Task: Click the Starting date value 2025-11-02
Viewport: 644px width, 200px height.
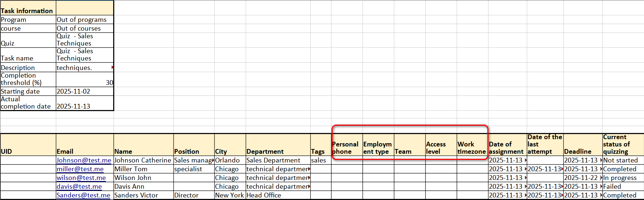Action: [85, 91]
